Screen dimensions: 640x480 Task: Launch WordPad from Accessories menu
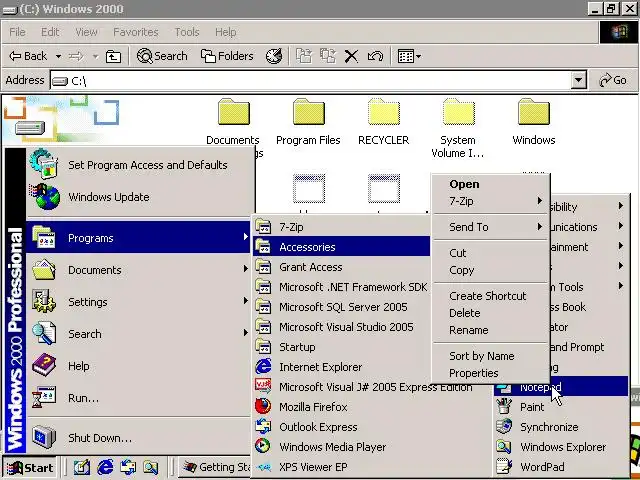561,467
